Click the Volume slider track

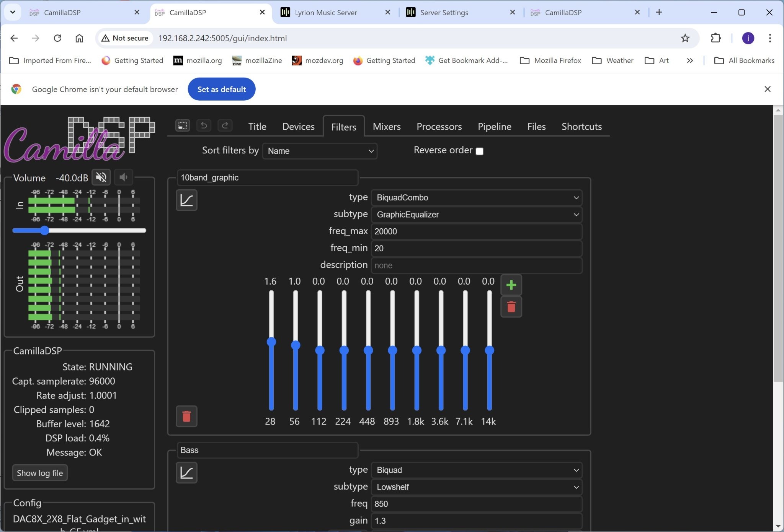coord(79,230)
